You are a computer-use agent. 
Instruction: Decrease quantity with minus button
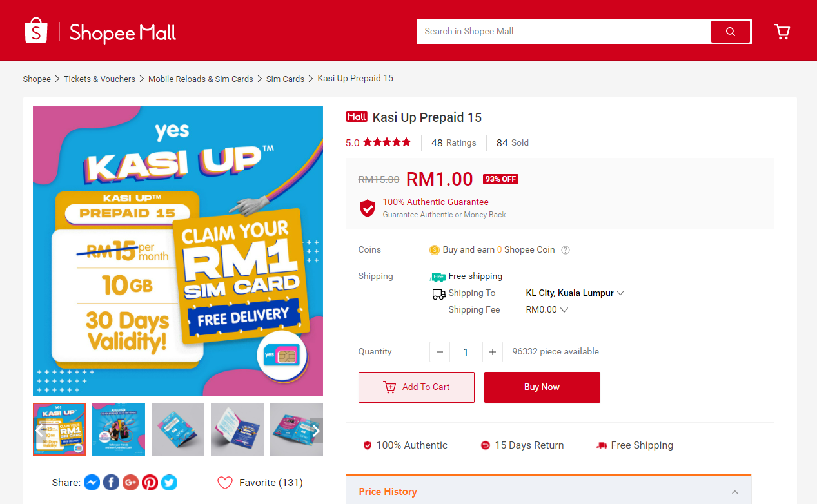click(x=440, y=352)
